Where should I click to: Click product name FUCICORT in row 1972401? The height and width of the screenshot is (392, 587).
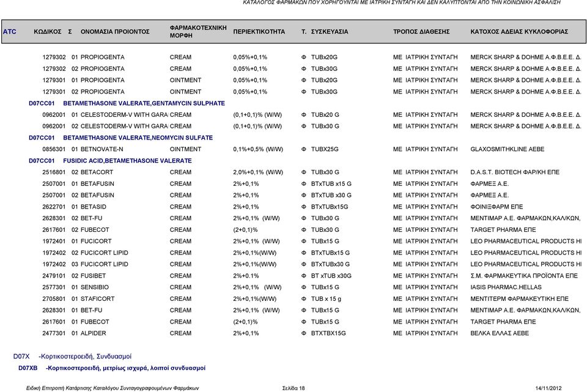[96, 241]
